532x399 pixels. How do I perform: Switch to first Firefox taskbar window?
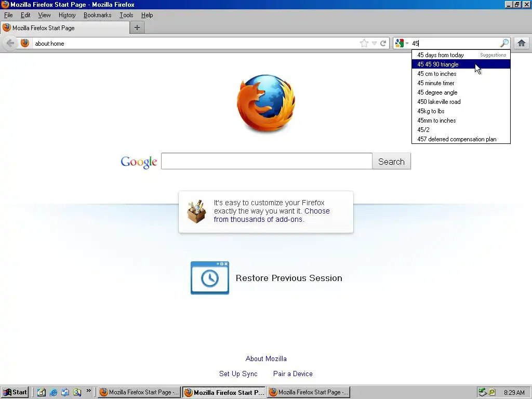click(139, 392)
